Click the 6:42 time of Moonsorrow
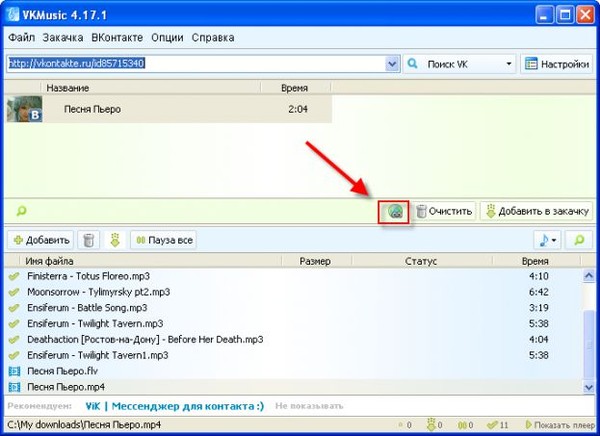 tap(539, 292)
